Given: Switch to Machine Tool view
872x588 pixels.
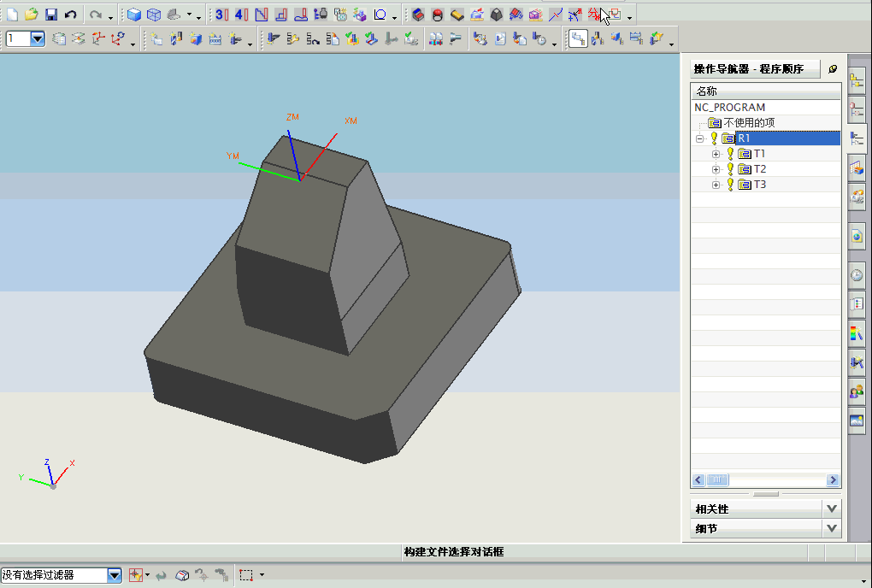Looking at the screenshot, I should point(598,39).
